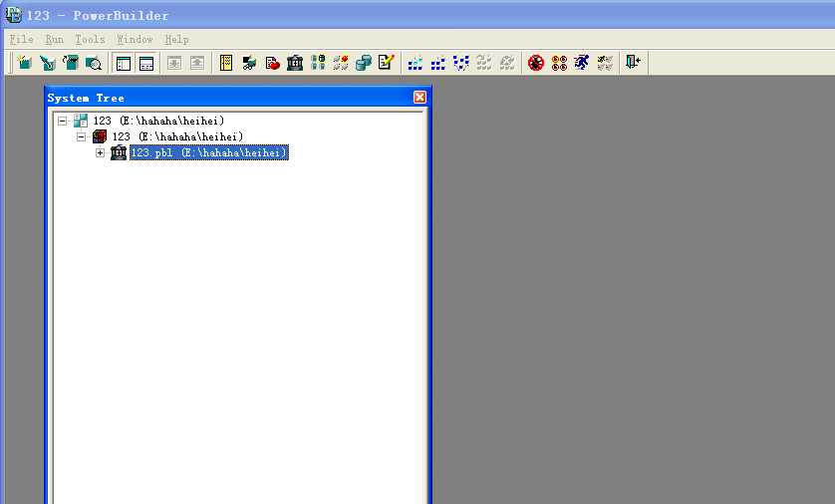Viewport: 835px width, 504px height.
Task: Open the Tools menu
Action: [x=90, y=40]
